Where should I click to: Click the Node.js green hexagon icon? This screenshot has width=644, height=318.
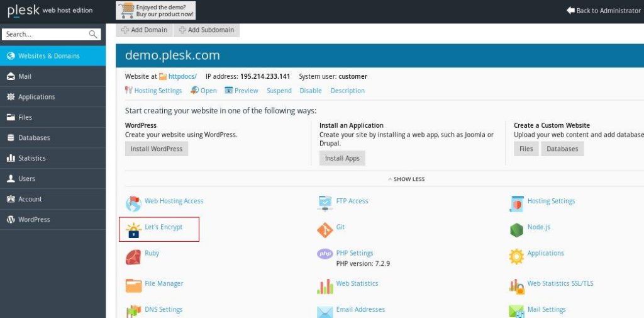coord(517,230)
